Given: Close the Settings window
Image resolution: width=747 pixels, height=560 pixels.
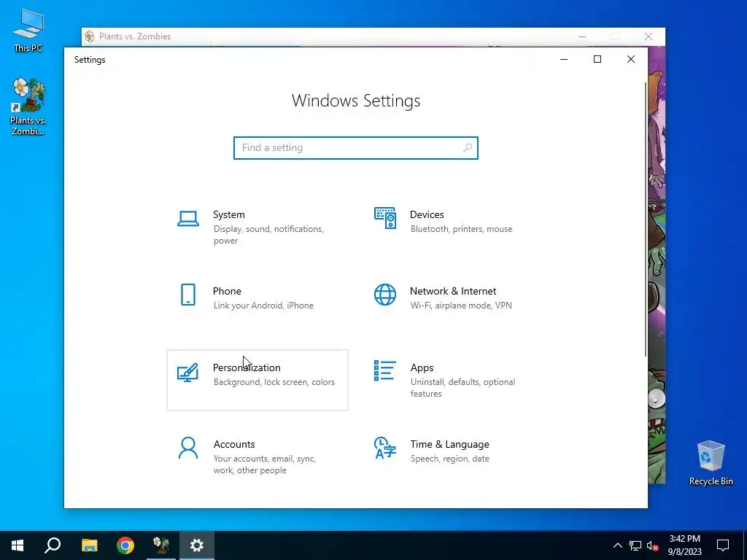Looking at the screenshot, I should tap(631, 59).
